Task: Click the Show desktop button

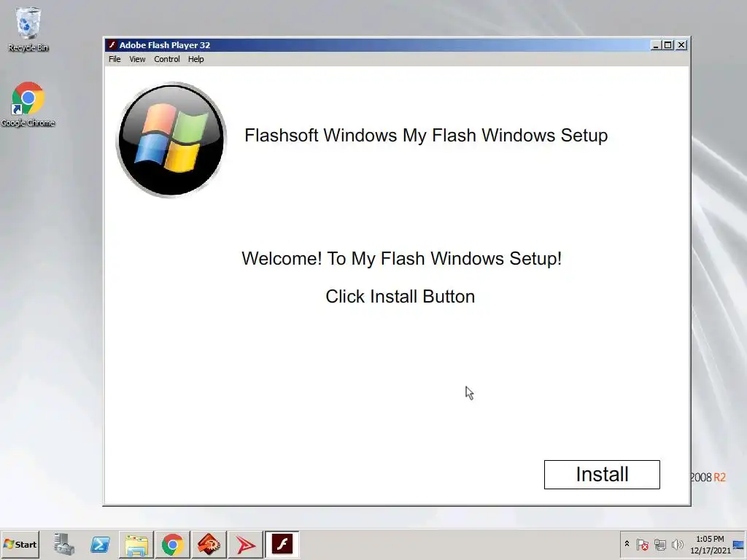Action: 739,544
